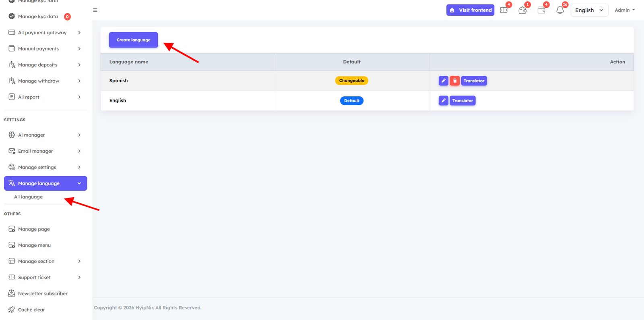Click the Visit frontend button
Screen dimensions: 644x320
pos(470,10)
